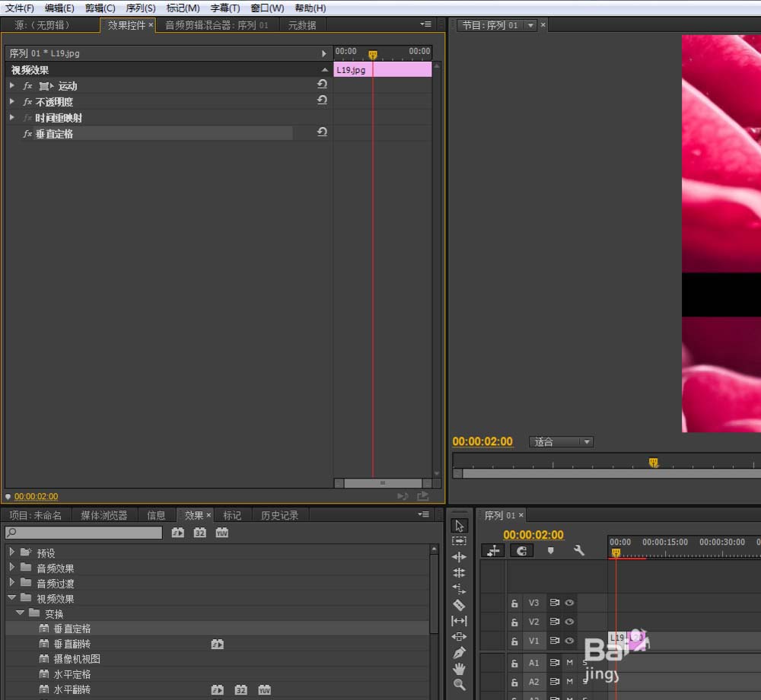Toggle timeline Snap magnet button
Image resolution: width=761 pixels, height=700 pixels.
tap(522, 551)
